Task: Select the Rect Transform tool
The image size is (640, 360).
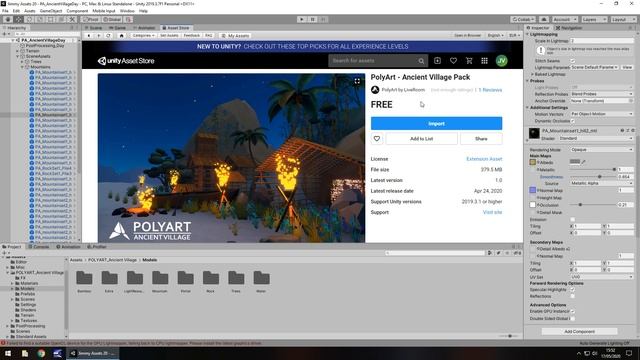Action: click(51, 19)
